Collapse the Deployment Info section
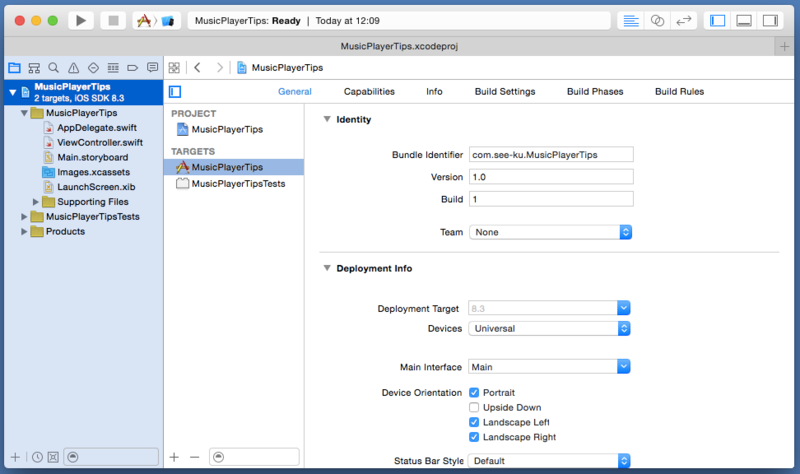Viewport: 800px width, 474px height. 327,268
